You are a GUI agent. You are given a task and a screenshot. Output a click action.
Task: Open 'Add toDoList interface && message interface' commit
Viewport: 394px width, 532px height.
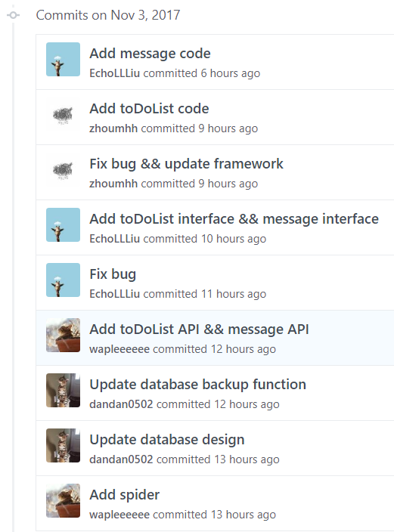234,219
